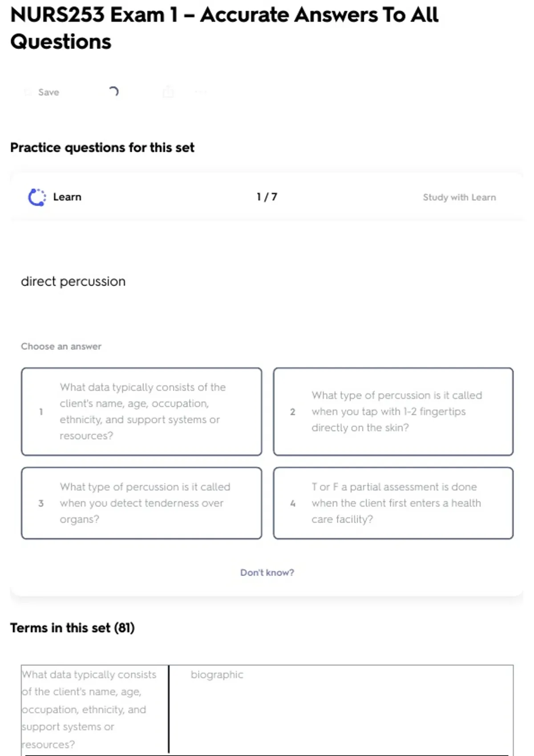
Task: Choose answer 2 about tapping with fingertips
Action: coord(393,411)
